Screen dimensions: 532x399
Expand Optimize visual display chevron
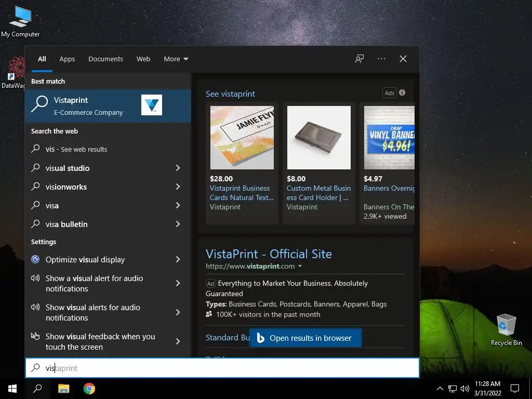point(178,260)
